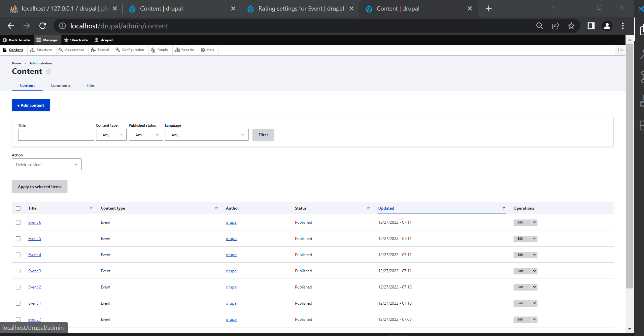This screenshot has height=336, width=644.
Task: Open the Chrome three-dot menu
Action: click(623, 26)
